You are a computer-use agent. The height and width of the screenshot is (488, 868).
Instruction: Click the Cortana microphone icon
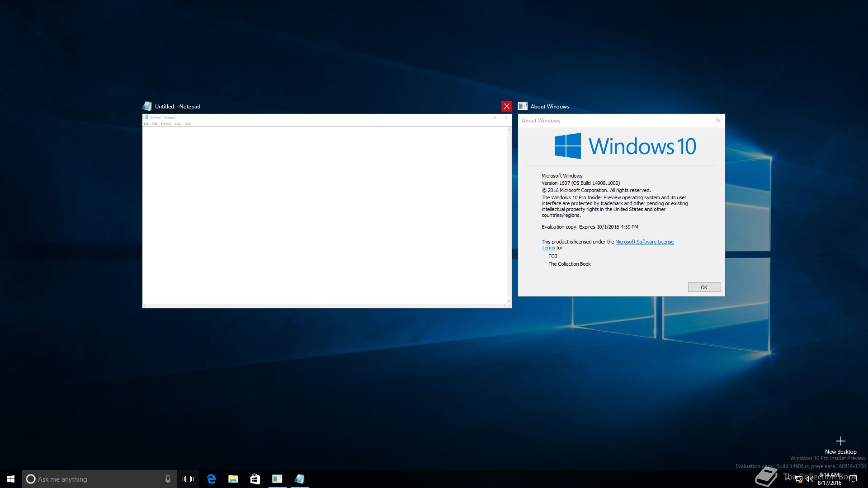pos(168,479)
